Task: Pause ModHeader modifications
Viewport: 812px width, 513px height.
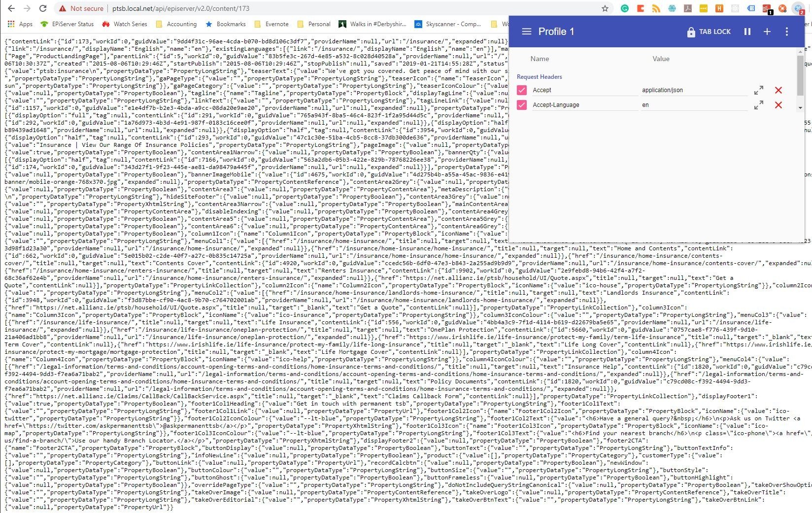Action: pyautogui.click(x=747, y=32)
